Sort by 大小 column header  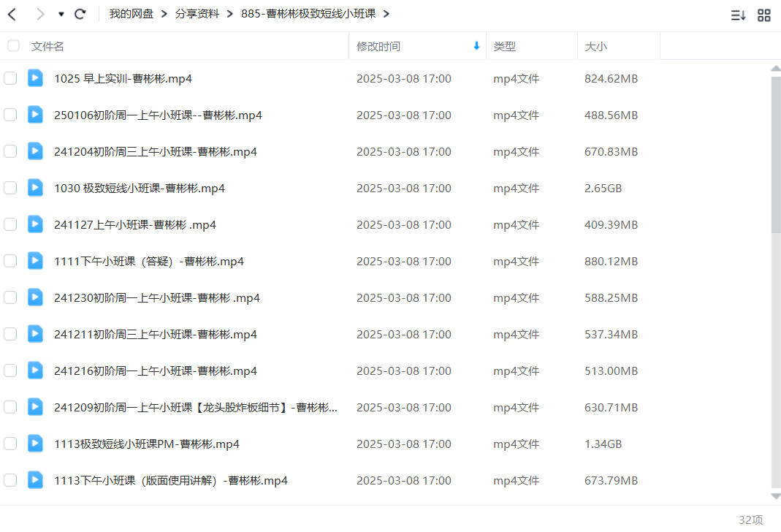[x=595, y=46]
